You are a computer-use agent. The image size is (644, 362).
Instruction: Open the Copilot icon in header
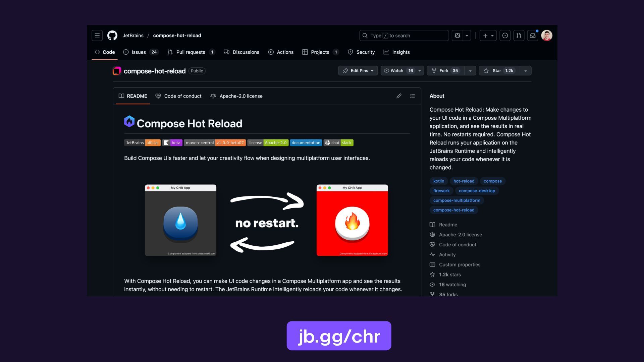coord(458,36)
